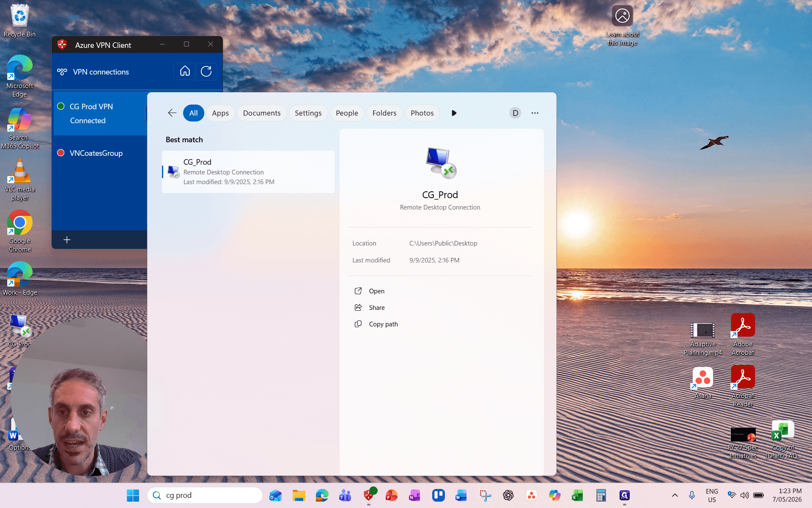
Task: Switch to the Photos search filter
Action: coord(422,113)
